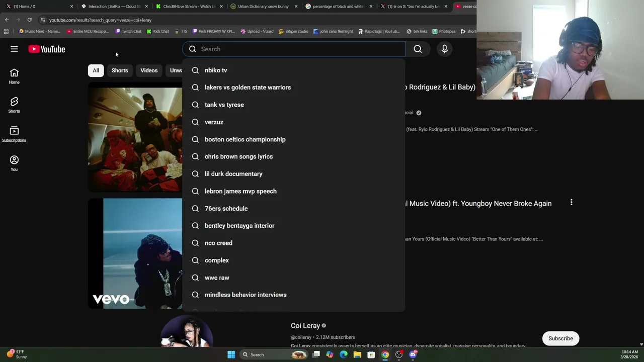Open the Coi Leray channel avatar
Viewport: 644px width, 362px height.
(187, 332)
